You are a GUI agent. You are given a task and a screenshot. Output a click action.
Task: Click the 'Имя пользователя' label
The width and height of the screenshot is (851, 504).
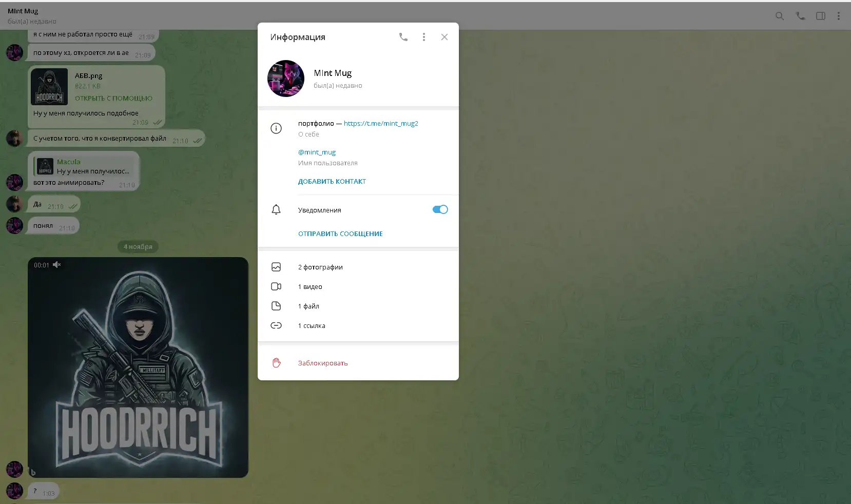328,163
